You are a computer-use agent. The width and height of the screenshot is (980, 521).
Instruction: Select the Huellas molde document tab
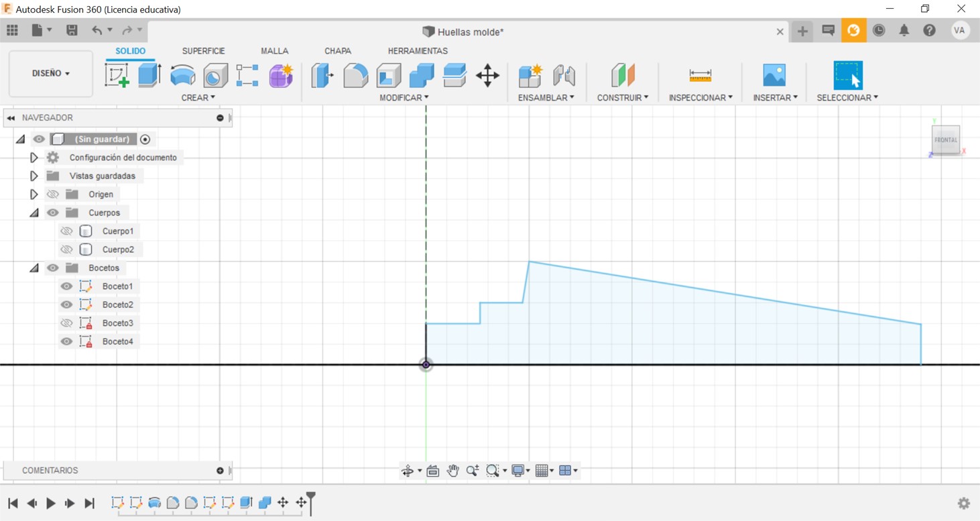click(463, 32)
